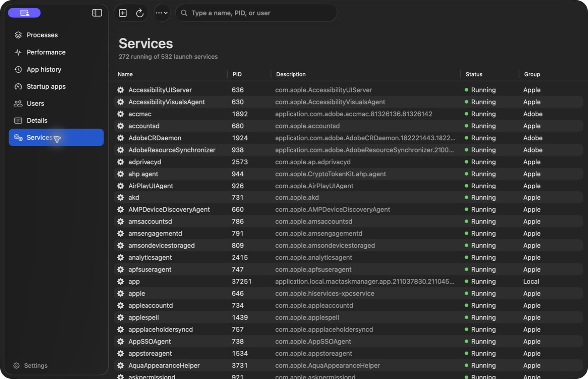Viewport: 588px width, 379px height.
Task: Click the new task plus icon
Action: [x=123, y=13]
